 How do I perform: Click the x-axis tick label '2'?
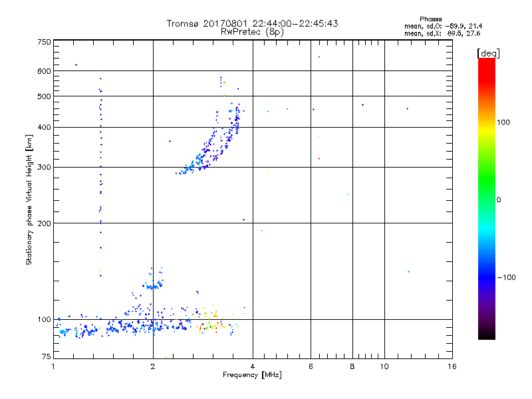tap(153, 366)
